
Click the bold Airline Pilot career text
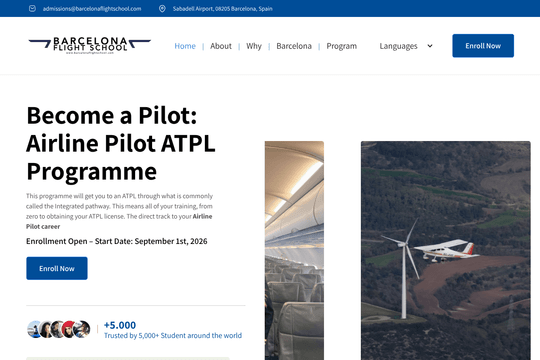(119, 221)
